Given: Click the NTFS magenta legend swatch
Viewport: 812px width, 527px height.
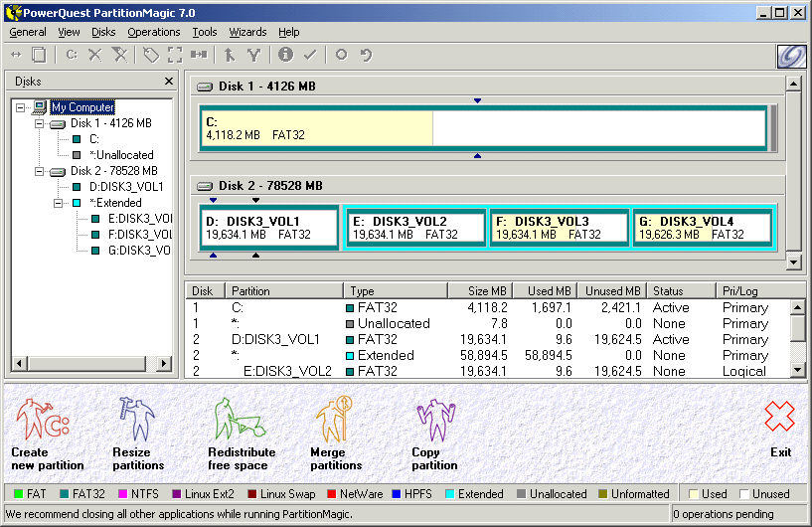Looking at the screenshot, I should pos(124,494).
